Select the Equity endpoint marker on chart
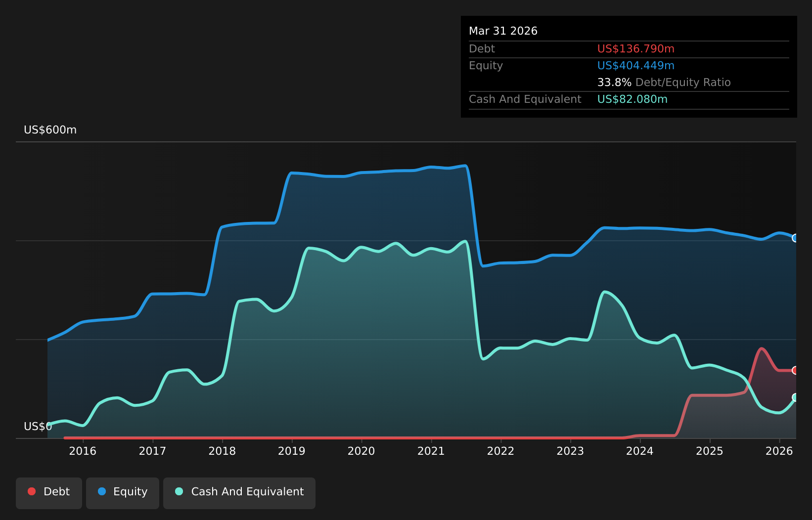Image resolution: width=812 pixels, height=520 pixels. [x=795, y=238]
